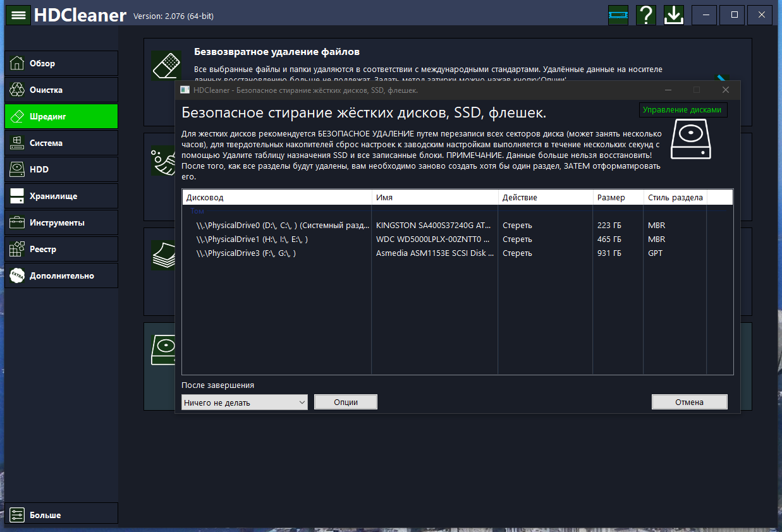Click WDC WD5000LPLX drive name cell

tap(432, 239)
